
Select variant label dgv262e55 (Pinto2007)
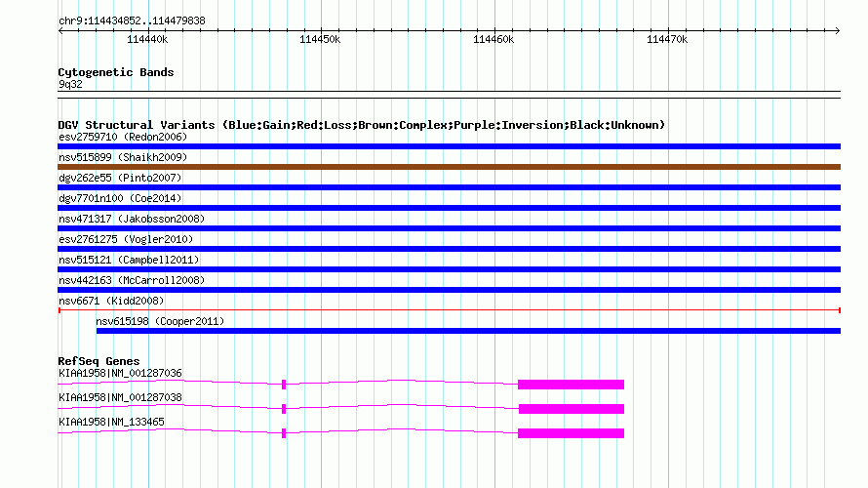[x=120, y=178]
